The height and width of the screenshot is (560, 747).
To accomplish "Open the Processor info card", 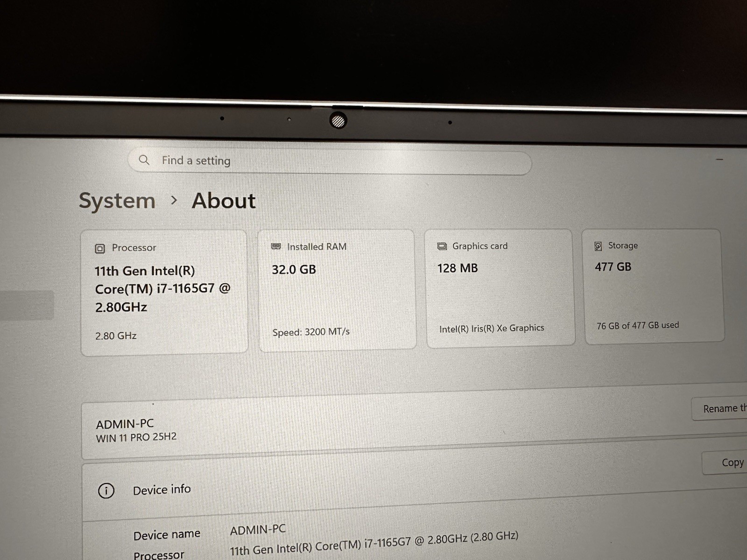I will click(164, 293).
